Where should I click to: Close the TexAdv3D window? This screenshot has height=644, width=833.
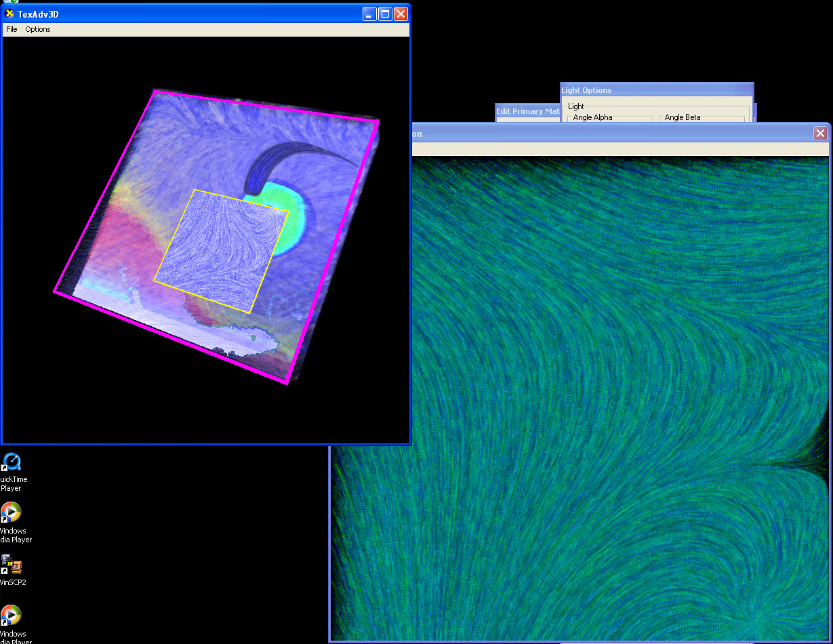point(401,14)
